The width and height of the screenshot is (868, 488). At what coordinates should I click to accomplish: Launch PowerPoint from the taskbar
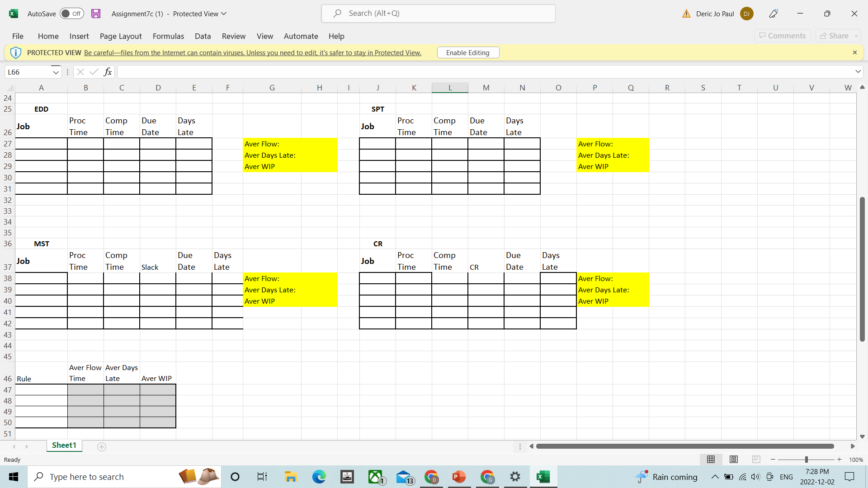coord(458,477)
